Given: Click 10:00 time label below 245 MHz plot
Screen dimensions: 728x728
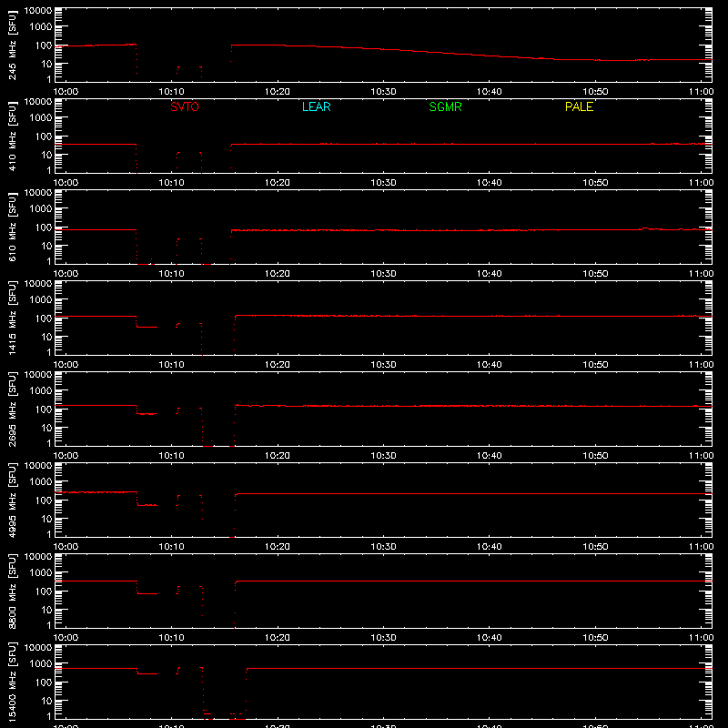Looking at the screenshot, I should (66, 92).
